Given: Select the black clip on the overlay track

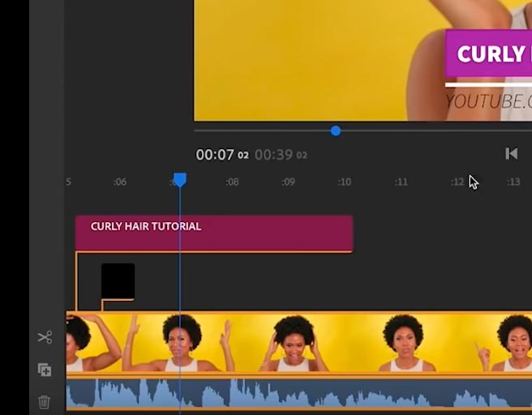Looking at the screenshot, I should (x=118, y=281).
